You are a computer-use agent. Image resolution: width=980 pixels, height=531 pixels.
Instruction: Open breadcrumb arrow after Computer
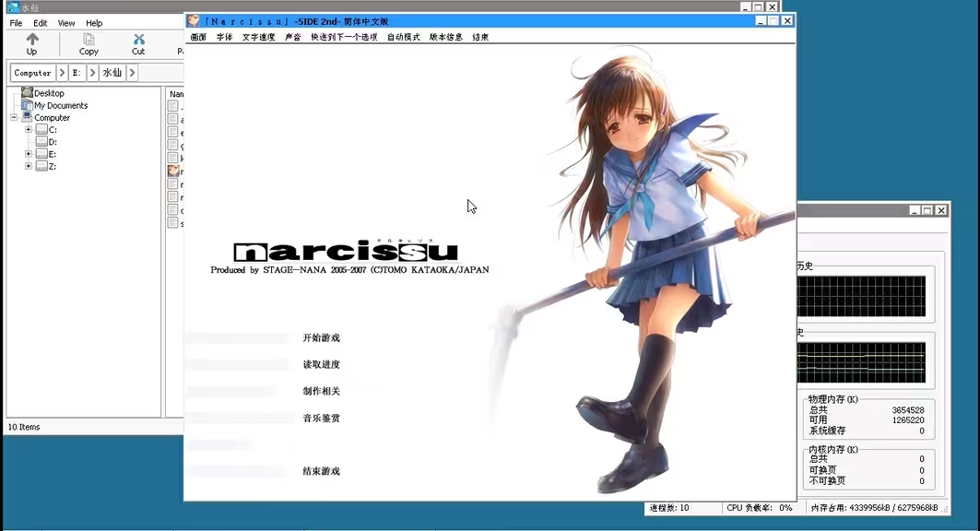(62, 73)
